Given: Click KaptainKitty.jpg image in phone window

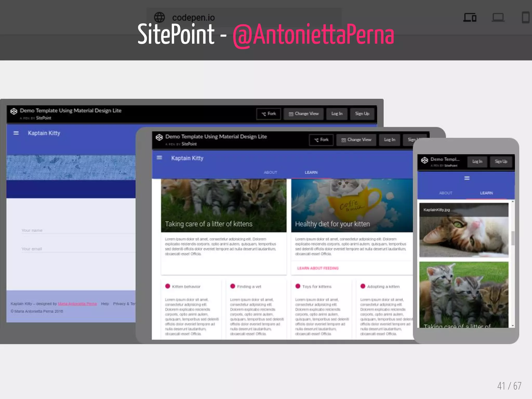Looking at the screenshot, I should pyautogui.click(x=464, y=230).
